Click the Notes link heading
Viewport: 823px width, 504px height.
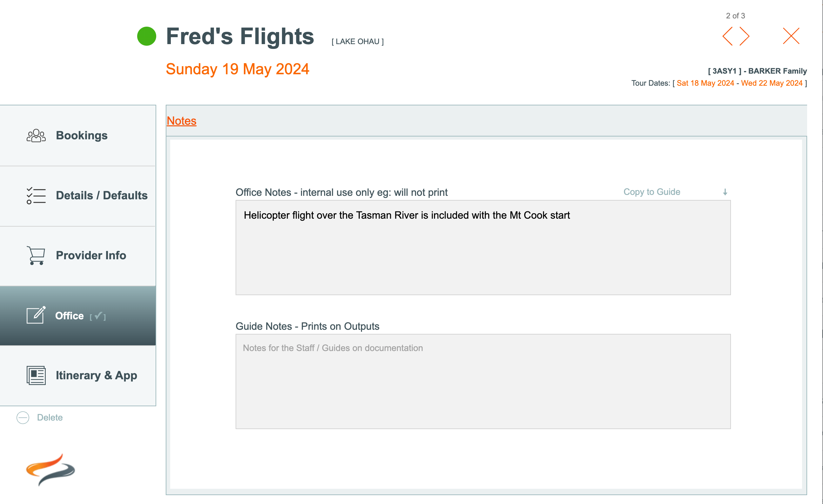click(x=181, y=121)
